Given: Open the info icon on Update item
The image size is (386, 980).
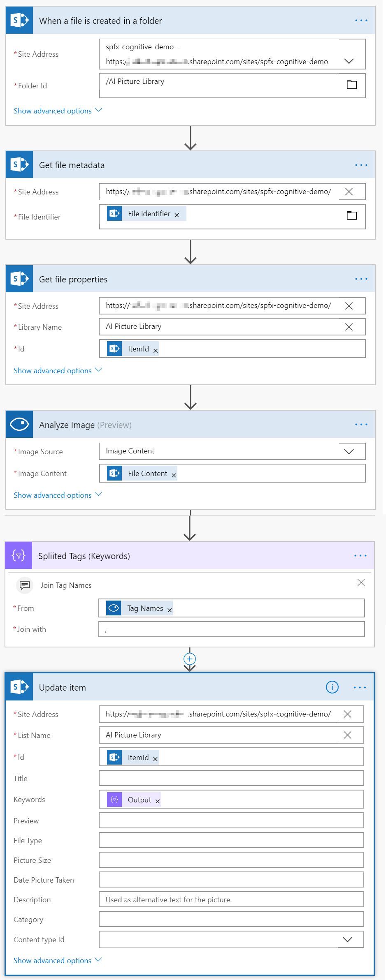Looking at the screenshot, I should click(332, 687).
